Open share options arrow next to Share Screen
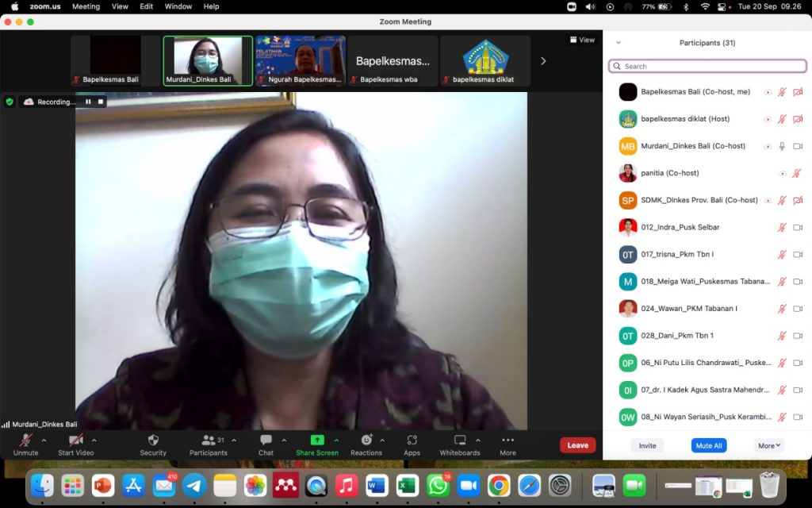Screen dimensions: 812x508 [336, 440]
